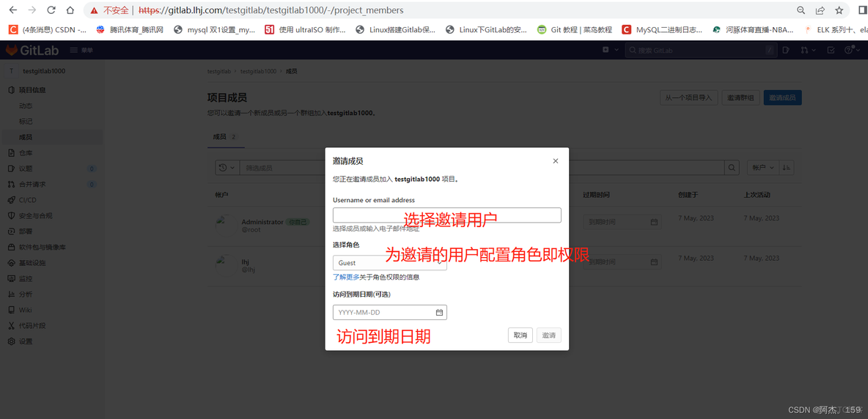Open the to-do list icon in top bar
Screen dimensions: 868x419
point(831,50)
